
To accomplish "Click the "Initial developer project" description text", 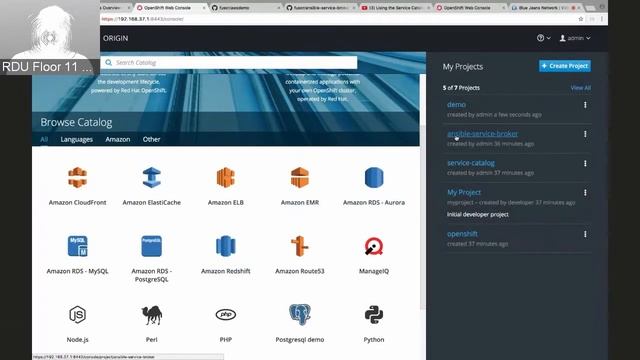I will point(478,214).
